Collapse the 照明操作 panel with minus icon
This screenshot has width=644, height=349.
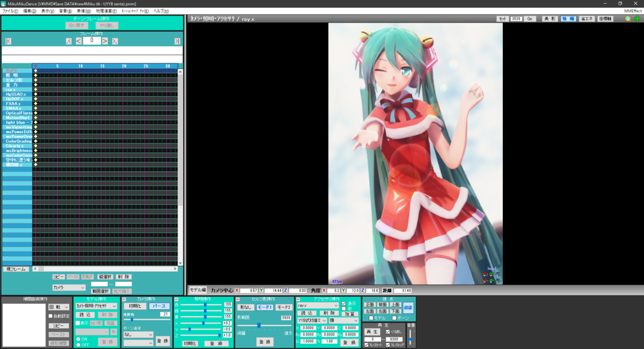coord(177,299)
